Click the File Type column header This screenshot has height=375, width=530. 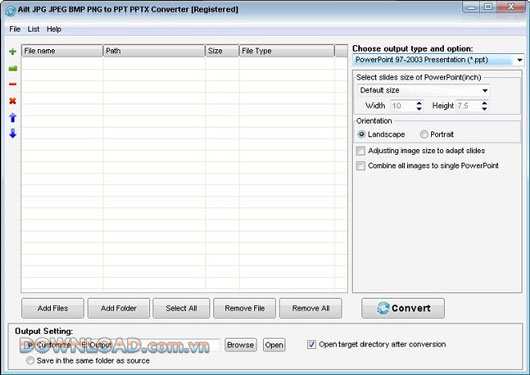pyautogui.click(x=287, y=51)
